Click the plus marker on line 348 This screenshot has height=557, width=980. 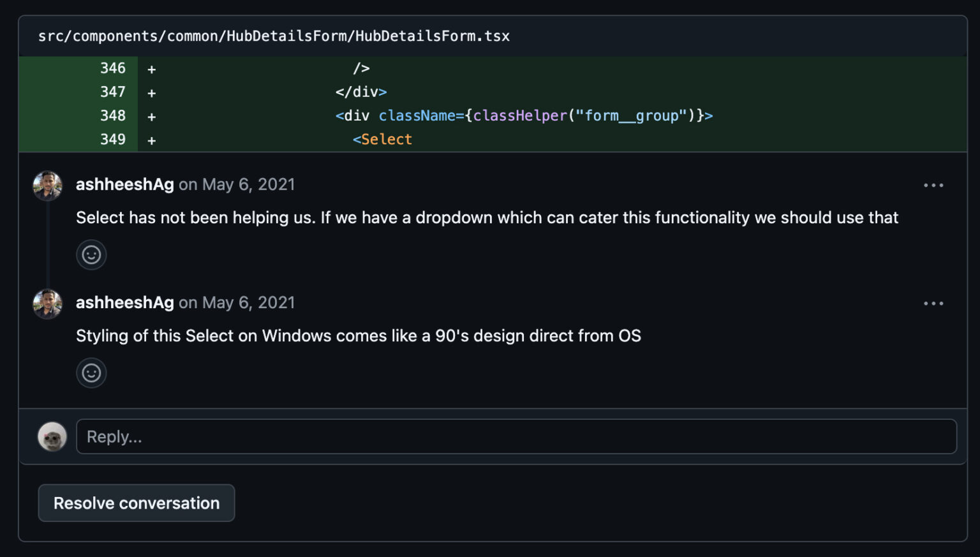[151, 115]
